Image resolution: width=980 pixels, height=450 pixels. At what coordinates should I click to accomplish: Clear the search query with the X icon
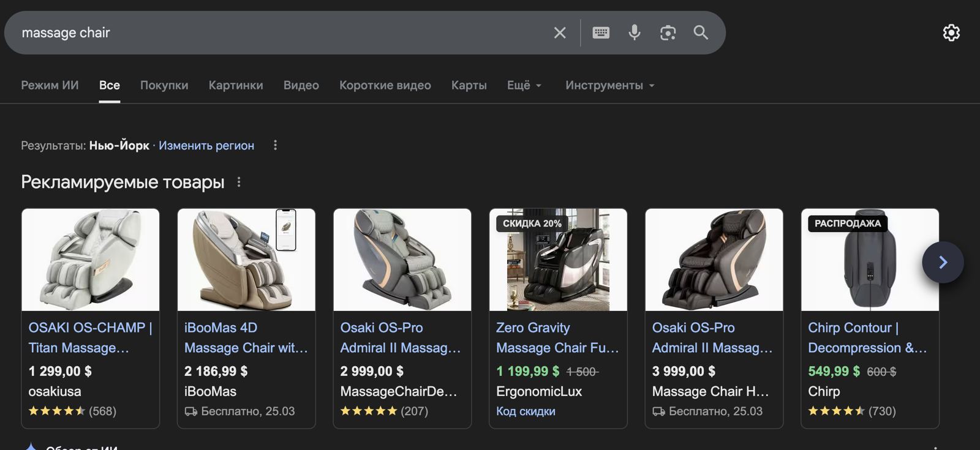[x=560, y=32]
